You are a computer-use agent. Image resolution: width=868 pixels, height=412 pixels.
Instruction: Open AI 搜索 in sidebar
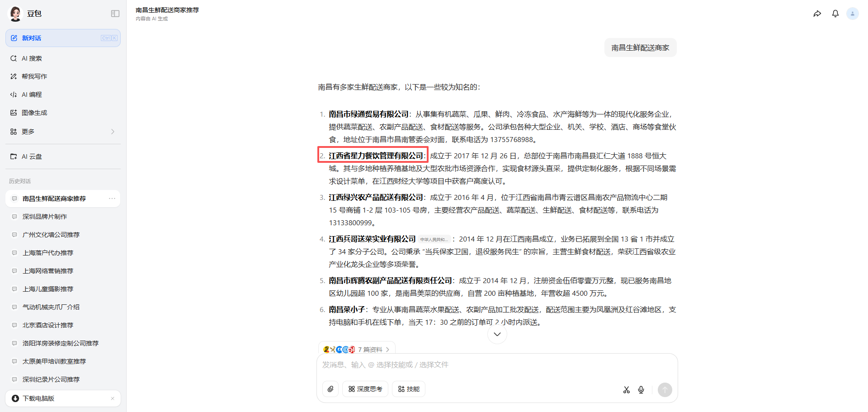[32, 58]
